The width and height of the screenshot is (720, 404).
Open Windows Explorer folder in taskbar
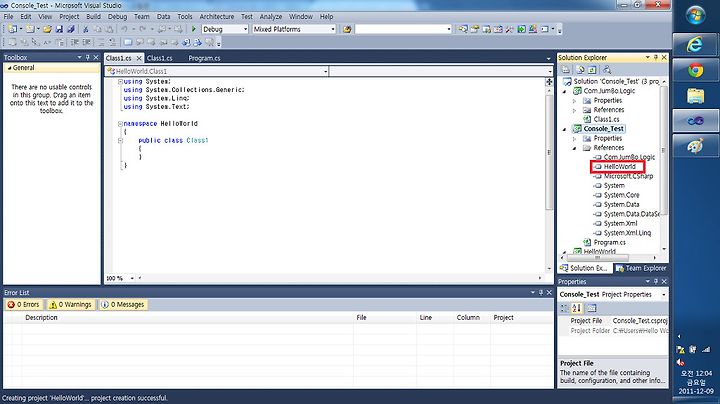point(695,95)
